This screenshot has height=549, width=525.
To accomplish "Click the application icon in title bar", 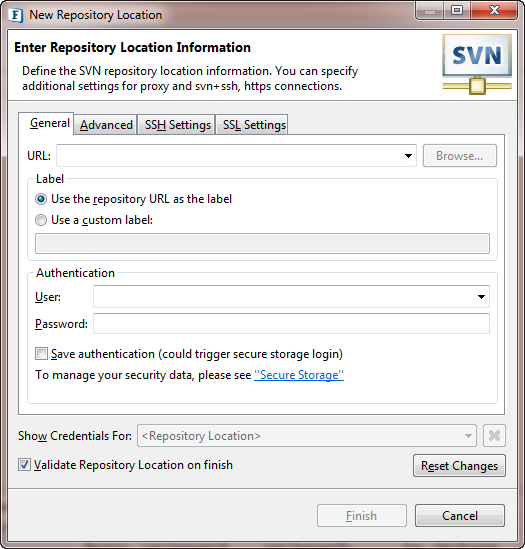I will [15, 15].
